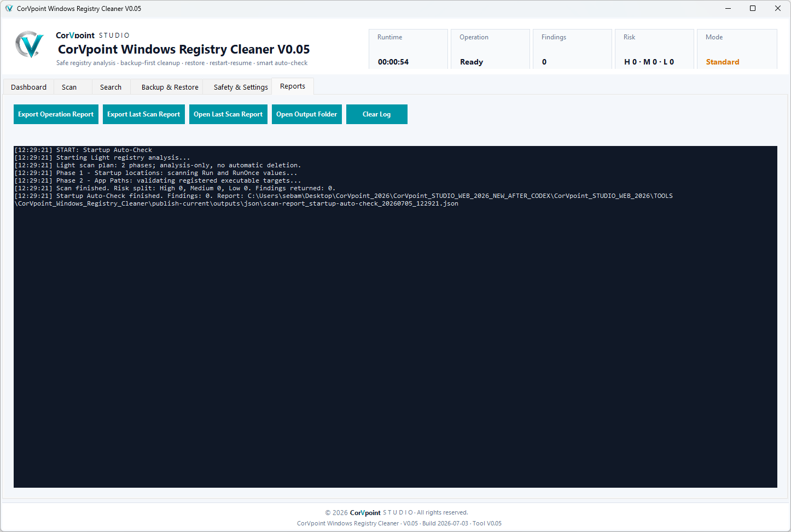
Task: Click the 2026 CorVpoint STUDIO copyright footer
Action: (x=397, y=512)
